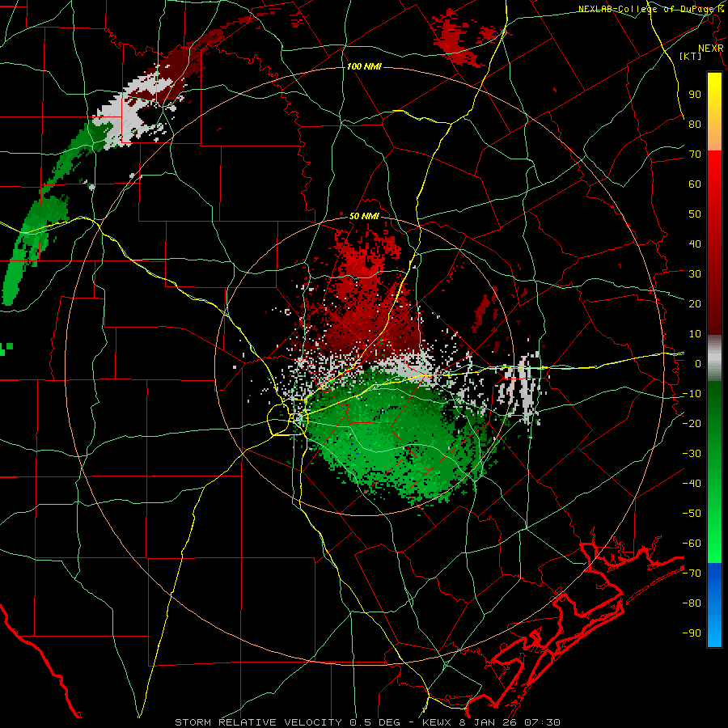The width and height of the screenshot is (728, 728).
Task: Click the [KT] units label
Action: [691, 56]
